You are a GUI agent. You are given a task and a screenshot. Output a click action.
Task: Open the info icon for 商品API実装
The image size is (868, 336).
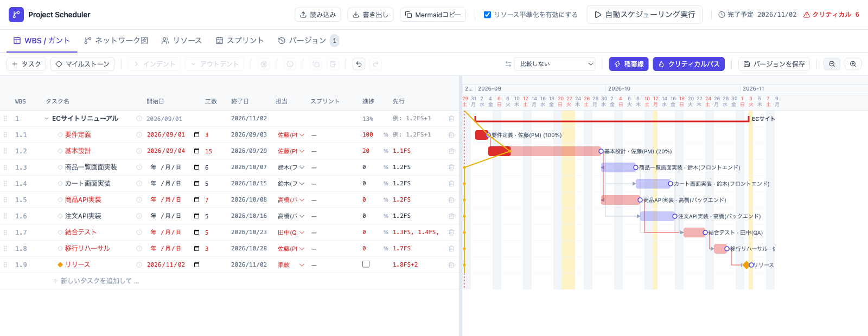tap(139, 199)
